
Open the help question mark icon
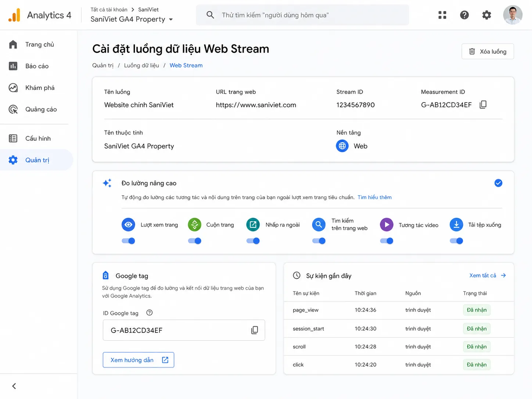[464, 15]
